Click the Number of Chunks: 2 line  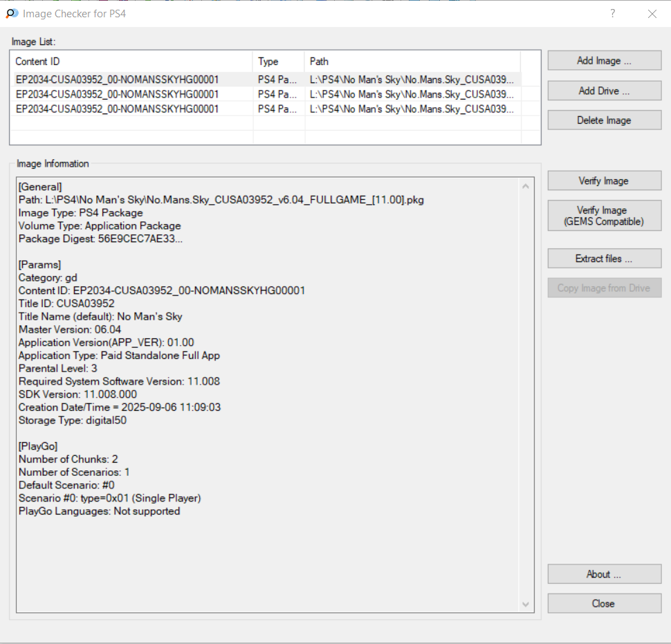(68, 459)
